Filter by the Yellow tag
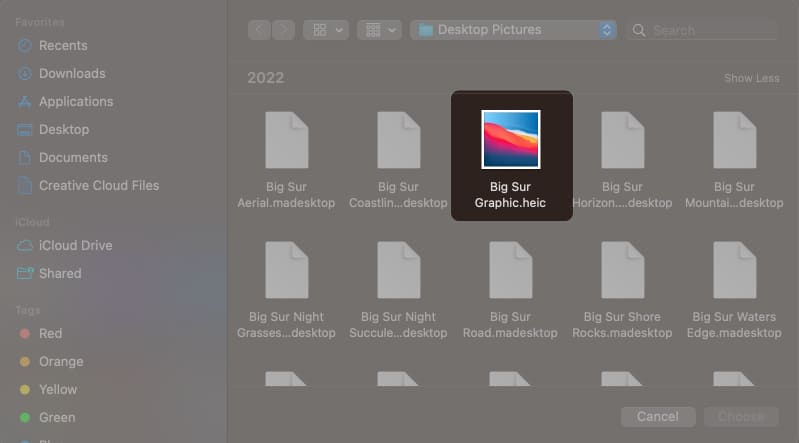799x443 pixels. tap(58, 389)
